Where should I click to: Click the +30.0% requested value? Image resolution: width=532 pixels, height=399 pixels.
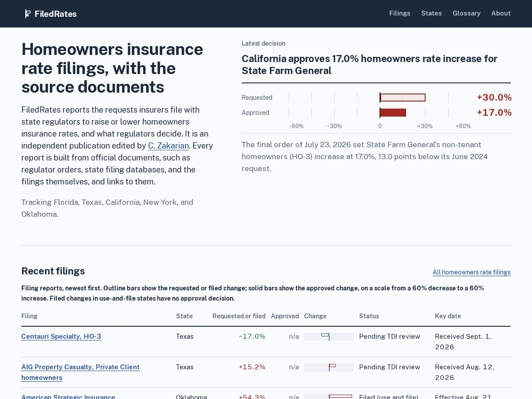pos(494,98)
